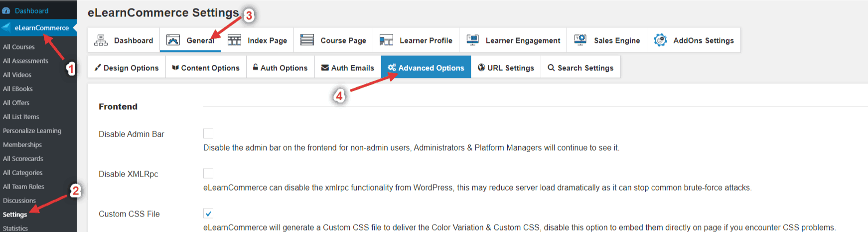
Task: Click the AddOns Settings gear icon
Action: point(660,40)
